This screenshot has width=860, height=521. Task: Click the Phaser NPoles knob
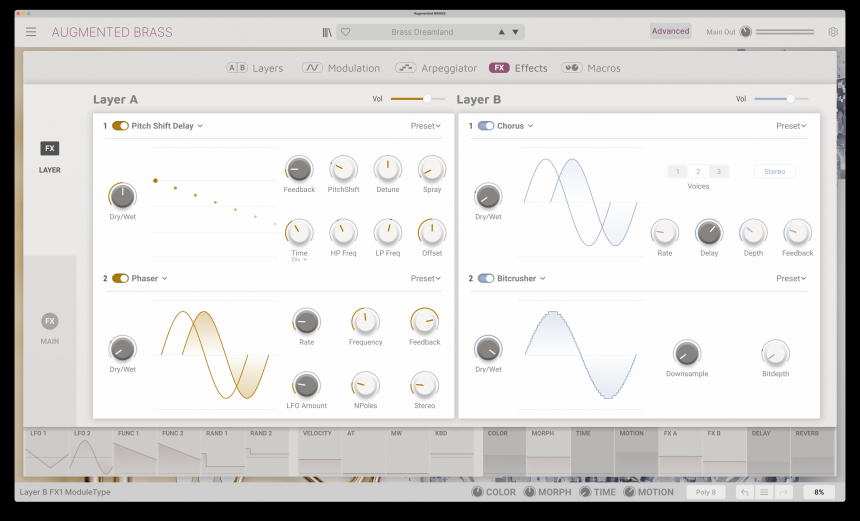point(365,386)
